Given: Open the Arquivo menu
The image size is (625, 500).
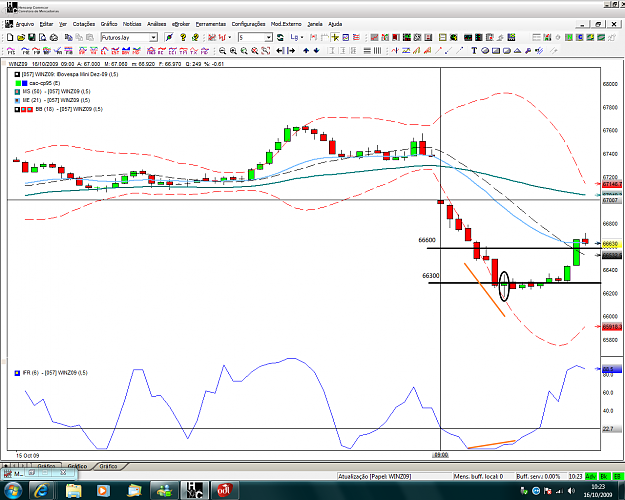Looking at the screenshot, I should coord(25,24).
